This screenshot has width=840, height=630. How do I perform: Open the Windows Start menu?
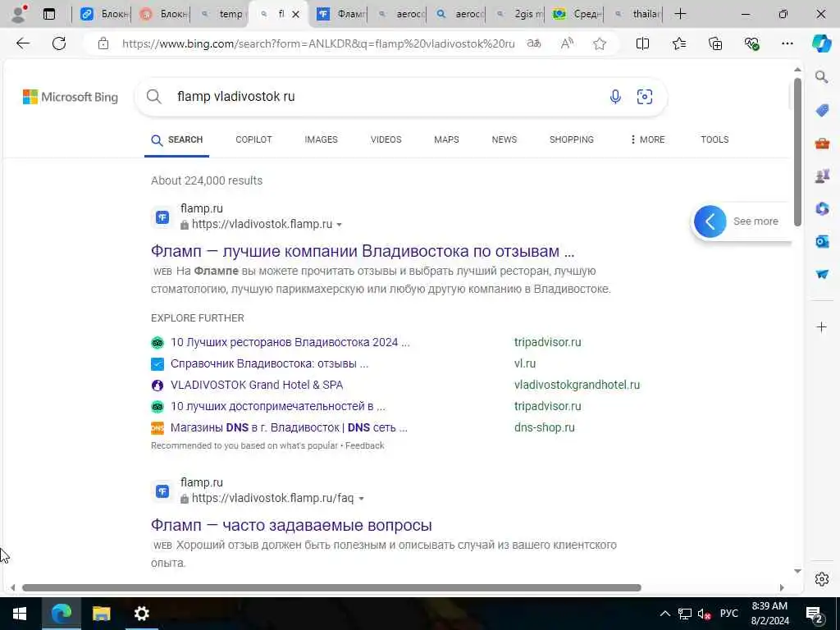(x=20, y=614)
